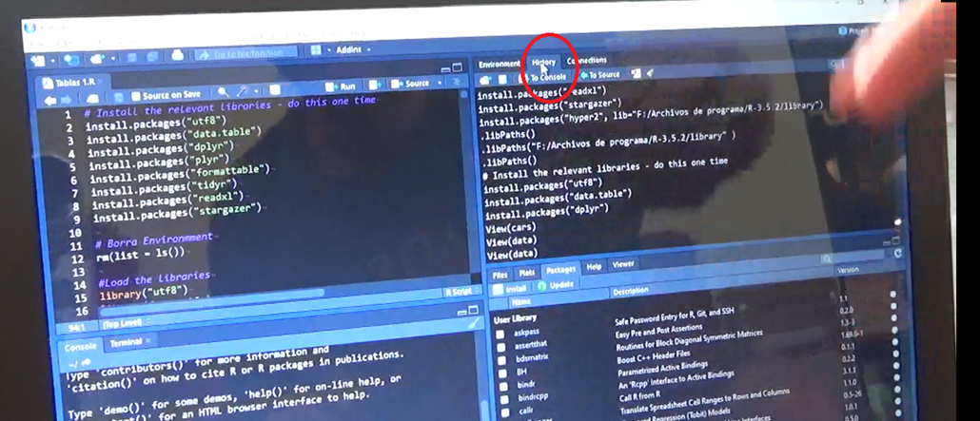Click the Compile Report notebook icon
The image size is (980, 421).
pyautogui.click(x=274, y=89)
